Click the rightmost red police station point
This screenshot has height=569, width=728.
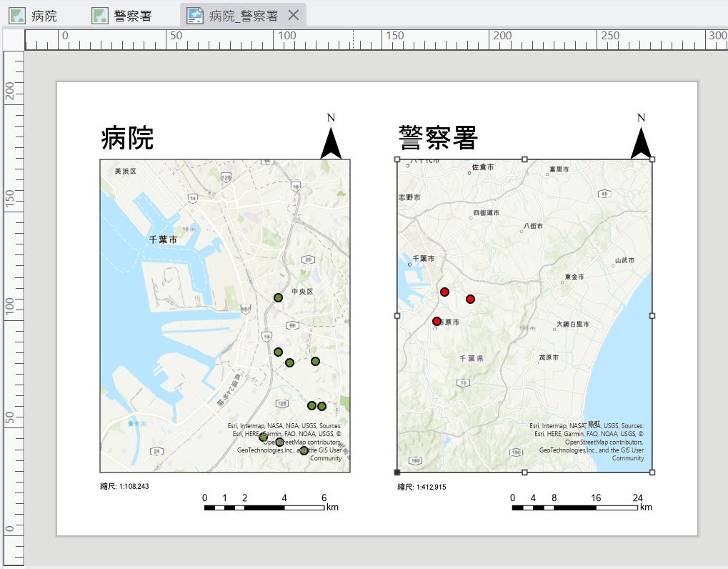coord(471,299)
